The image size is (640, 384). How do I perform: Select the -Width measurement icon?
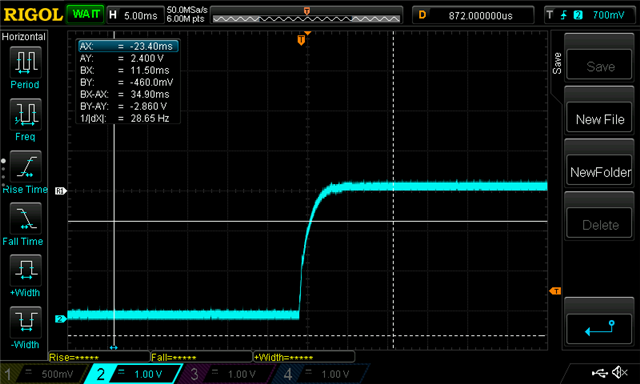[x=25, y=322]
